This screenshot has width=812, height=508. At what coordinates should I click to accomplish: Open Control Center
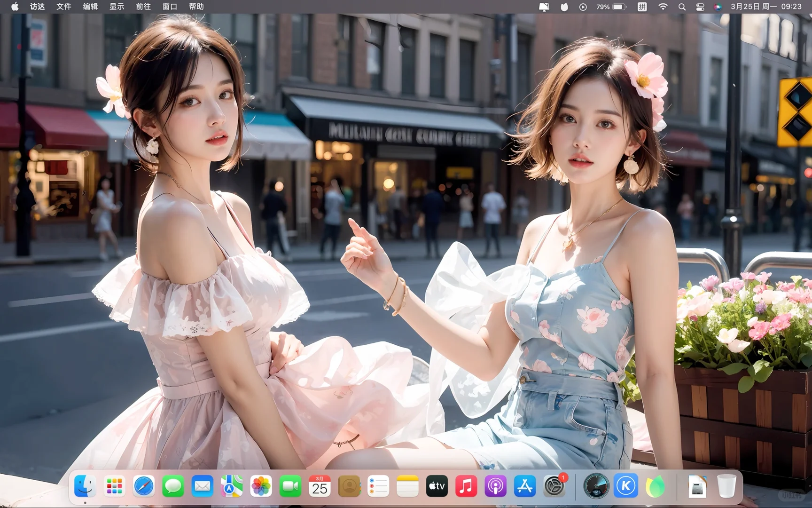(700, 7)
